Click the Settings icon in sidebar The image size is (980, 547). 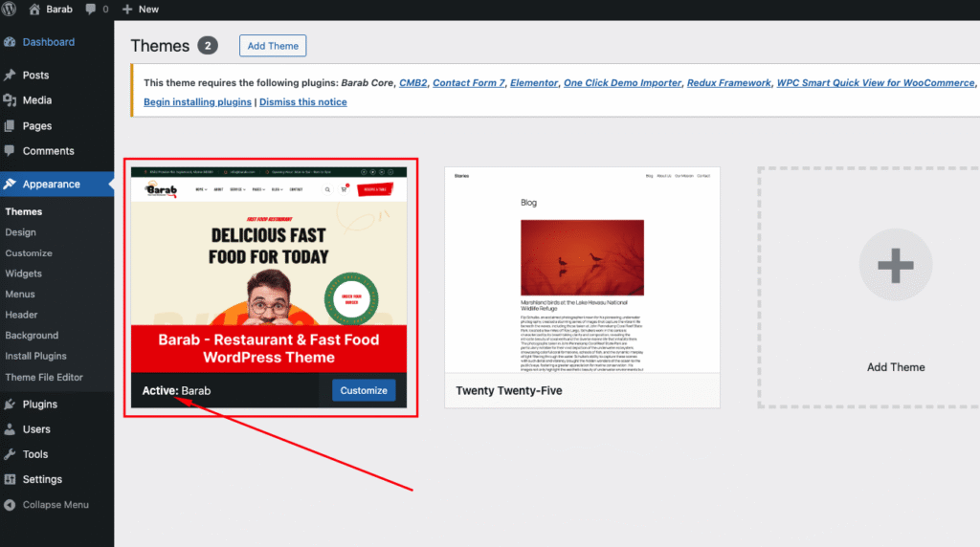click(10, 479)
